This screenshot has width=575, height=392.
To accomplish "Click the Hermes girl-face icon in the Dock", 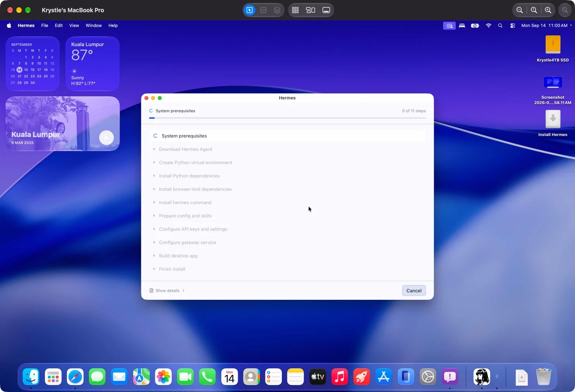I will 482,377.
